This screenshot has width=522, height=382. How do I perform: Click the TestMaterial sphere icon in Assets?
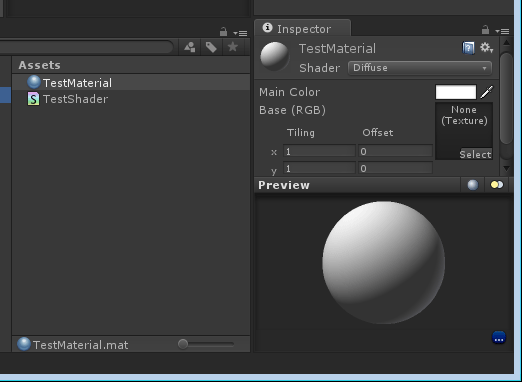point(34,82)
